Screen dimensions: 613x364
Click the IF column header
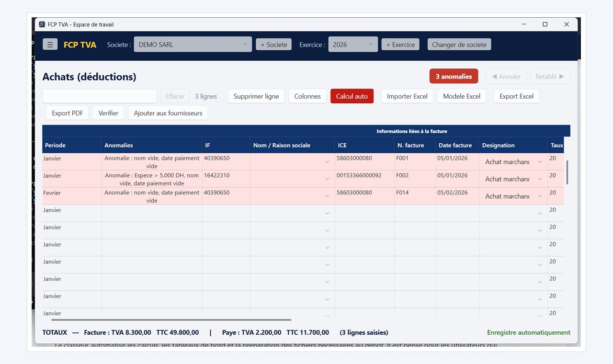click(226, 145)
